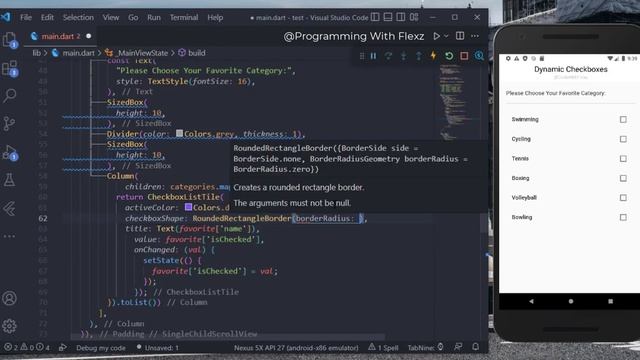The image size is (640, 360).
Task: Toggle bottom panel layout icon
Action: 388,17
